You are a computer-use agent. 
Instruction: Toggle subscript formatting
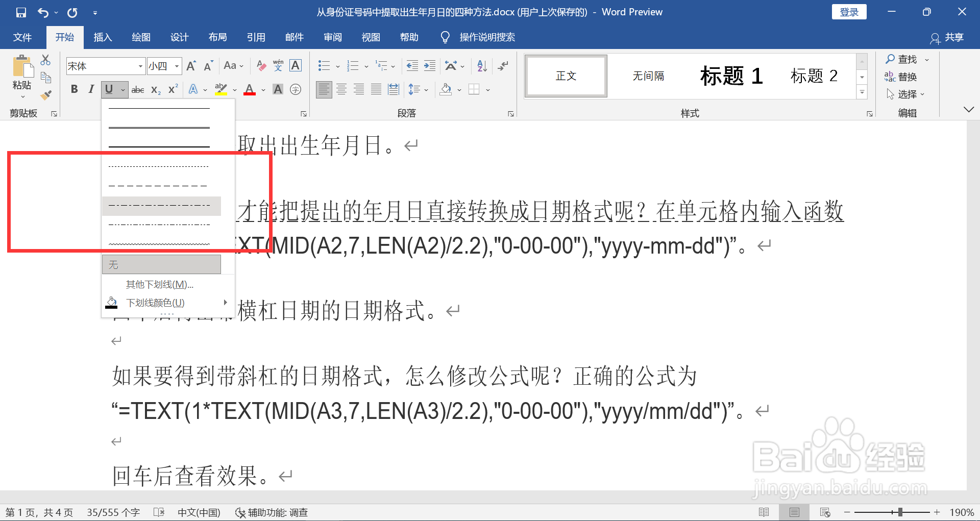tap(156, 90)
